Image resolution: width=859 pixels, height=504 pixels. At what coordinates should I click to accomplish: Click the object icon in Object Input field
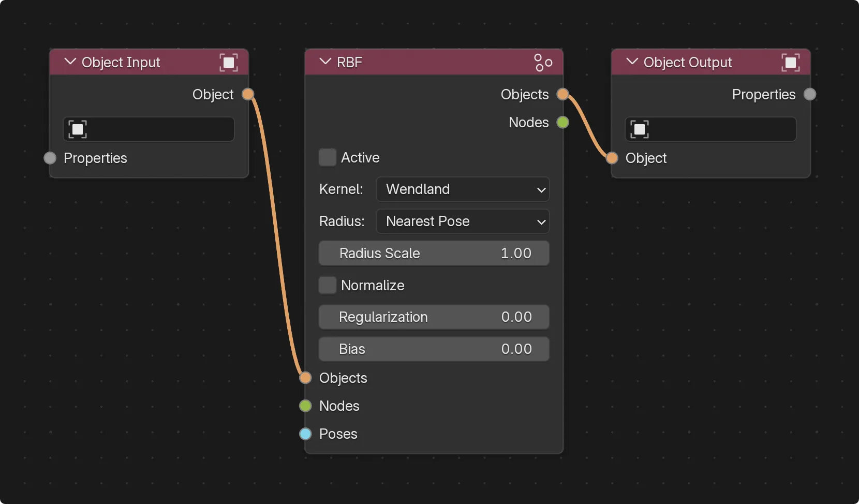tap(78, 129)
